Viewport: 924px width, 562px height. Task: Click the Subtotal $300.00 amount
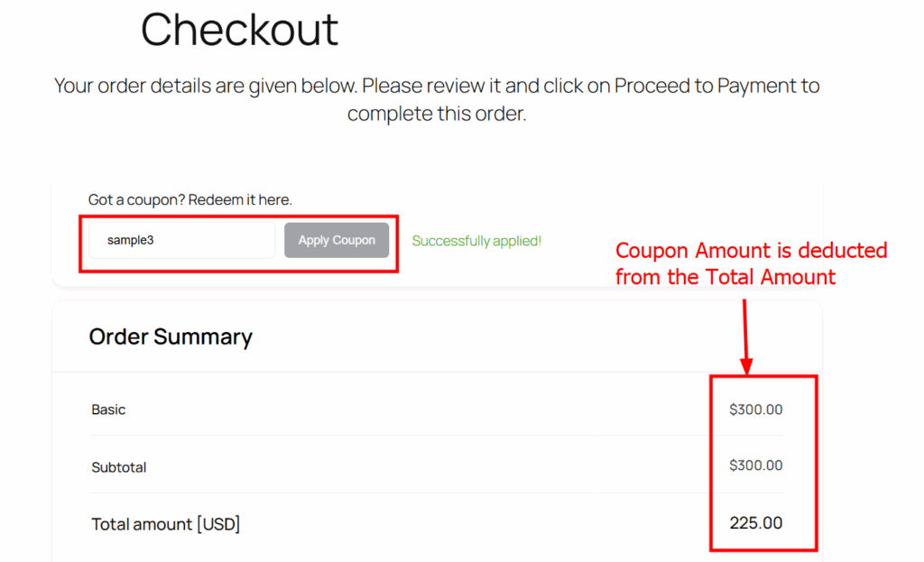[x=755, y=465]
